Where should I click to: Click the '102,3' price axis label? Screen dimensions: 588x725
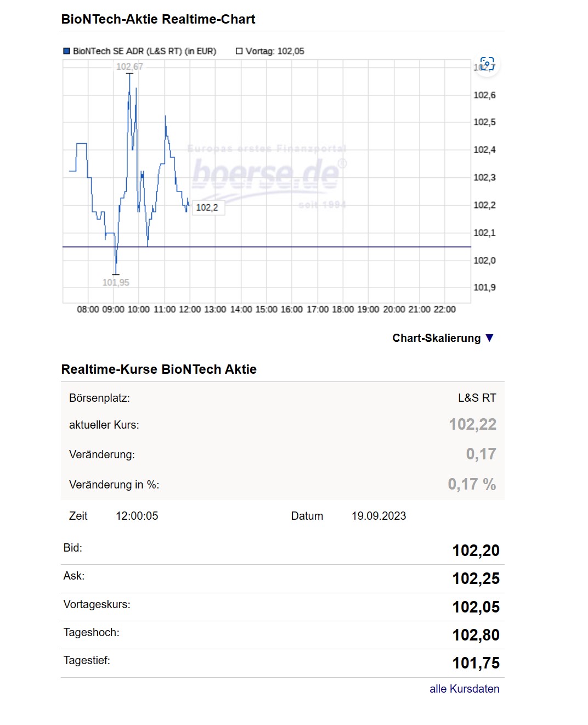point(484,177)
